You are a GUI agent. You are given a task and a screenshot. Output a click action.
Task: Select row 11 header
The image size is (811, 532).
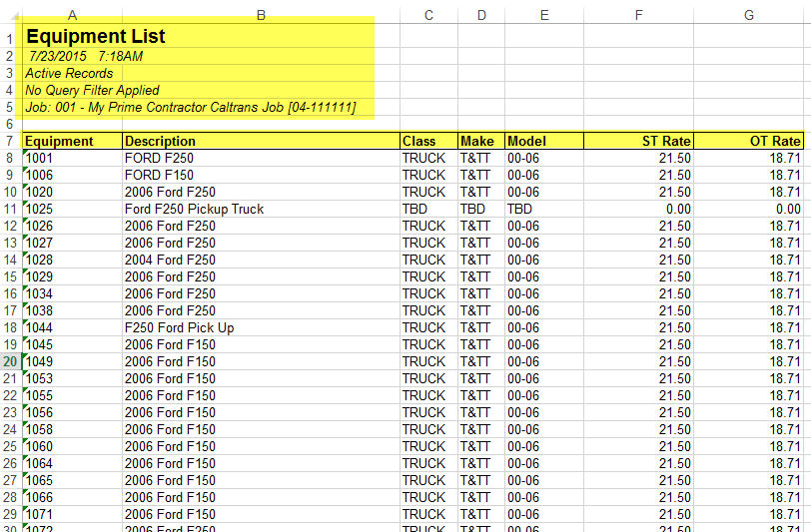10,209
